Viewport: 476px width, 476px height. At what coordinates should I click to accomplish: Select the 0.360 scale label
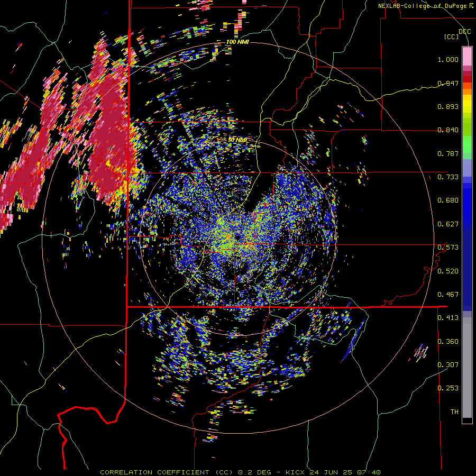click(x=448, y=342)
